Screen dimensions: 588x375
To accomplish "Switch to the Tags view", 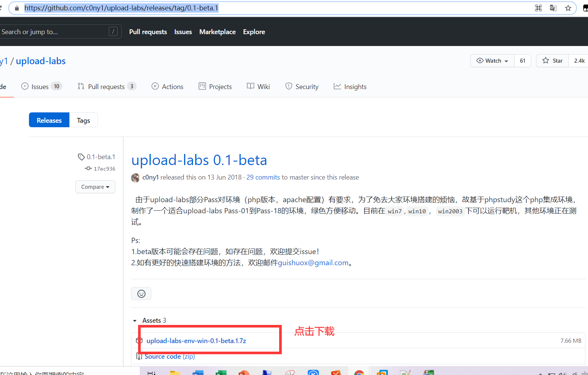I will coord(84,120).
